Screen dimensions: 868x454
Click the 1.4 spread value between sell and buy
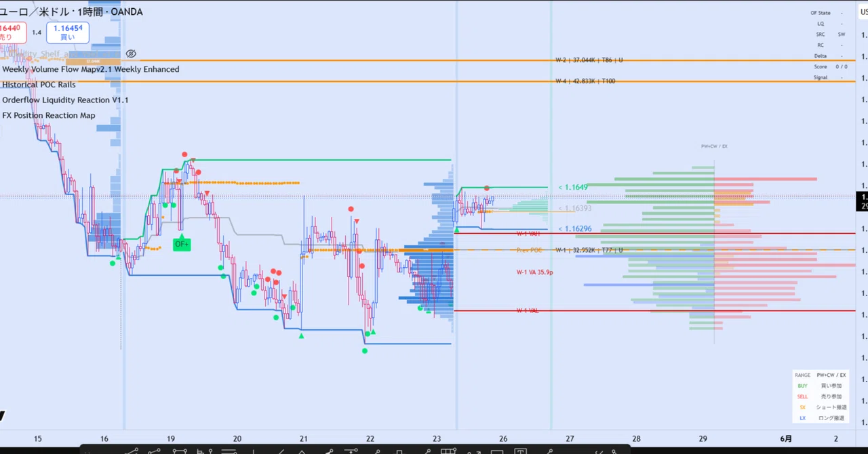[x=37, y=33]
